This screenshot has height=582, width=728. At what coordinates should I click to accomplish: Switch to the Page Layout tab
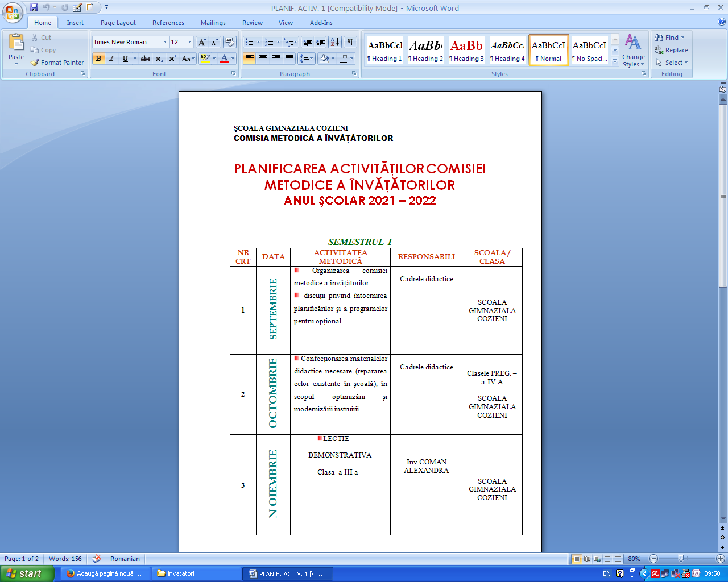point(118,23)
